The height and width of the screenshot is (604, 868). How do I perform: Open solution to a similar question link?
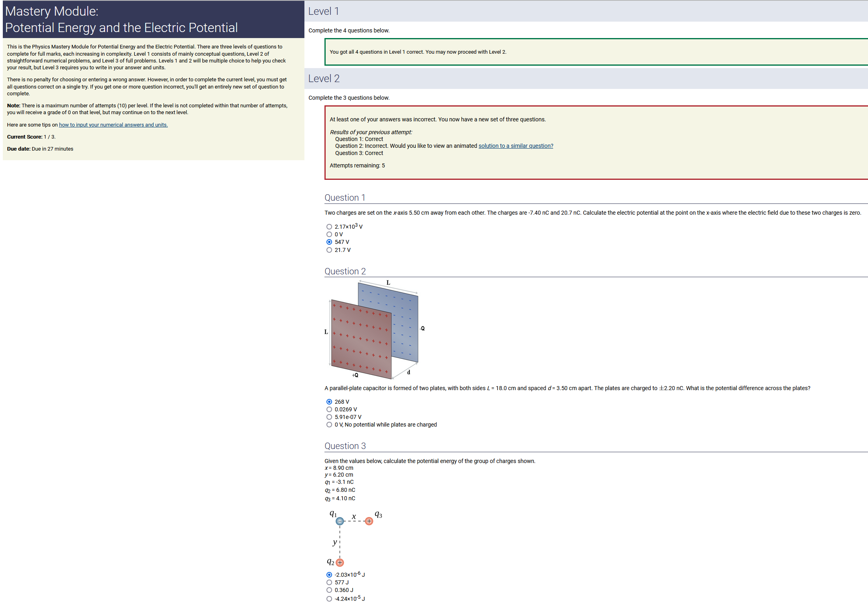coord(516,146)
